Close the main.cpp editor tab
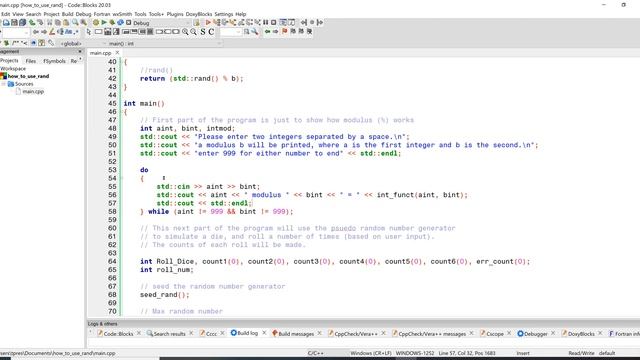 coord(117,53)
